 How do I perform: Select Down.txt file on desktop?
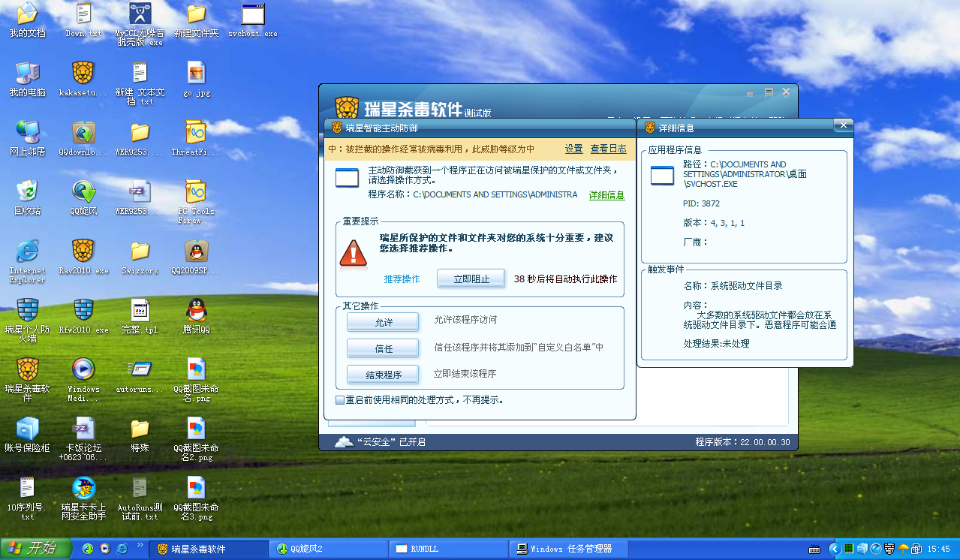[x=84, y=21]
